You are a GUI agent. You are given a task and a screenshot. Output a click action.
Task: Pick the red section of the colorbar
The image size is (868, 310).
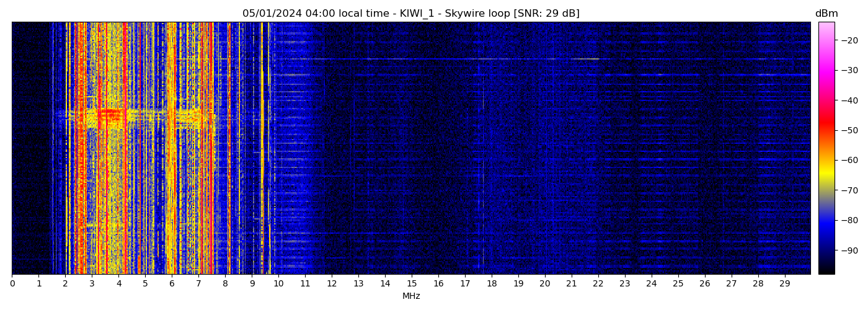tap(826, 124)
